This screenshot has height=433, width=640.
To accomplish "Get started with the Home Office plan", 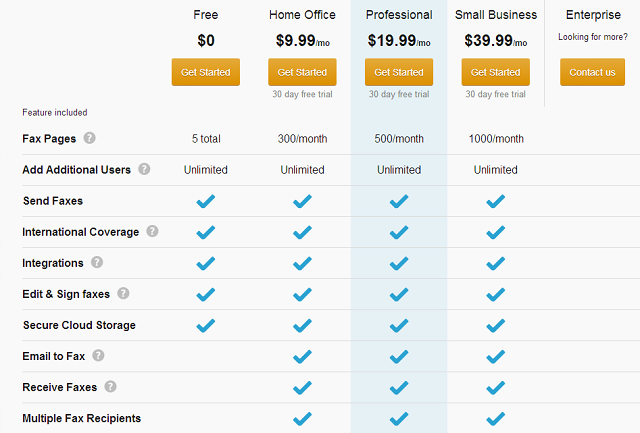I will [x=302, y=72].
